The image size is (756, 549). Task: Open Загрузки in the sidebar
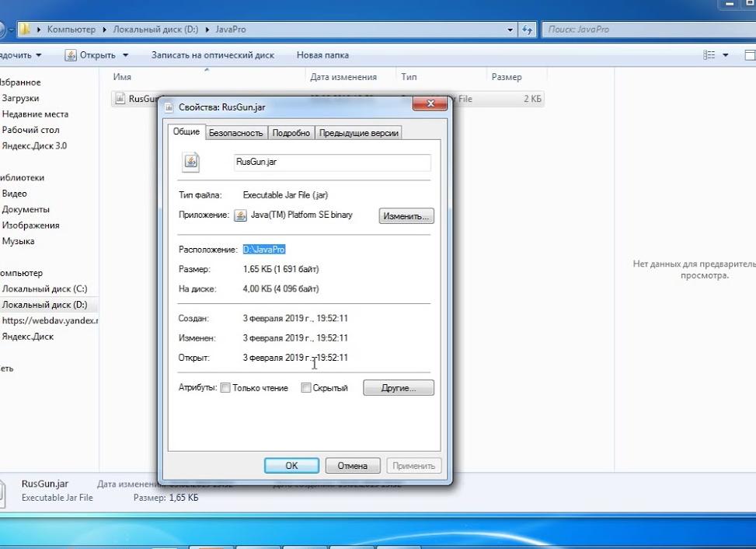click(20, 98)
